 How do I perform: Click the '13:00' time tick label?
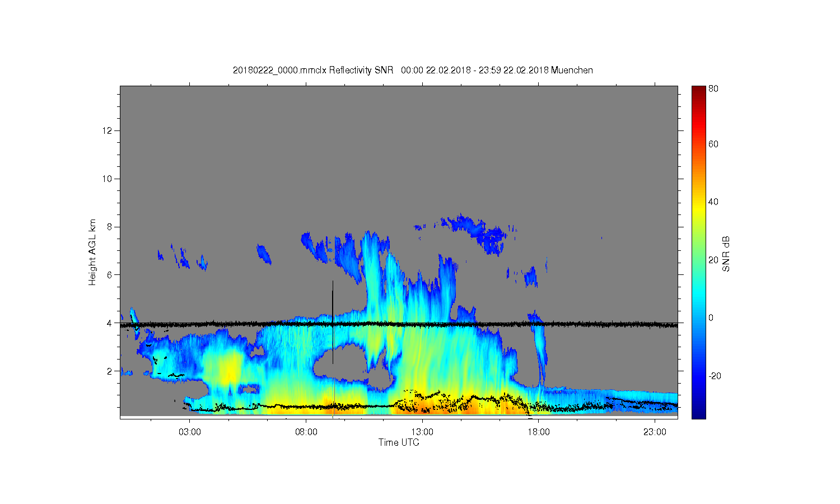pos(422,432)
